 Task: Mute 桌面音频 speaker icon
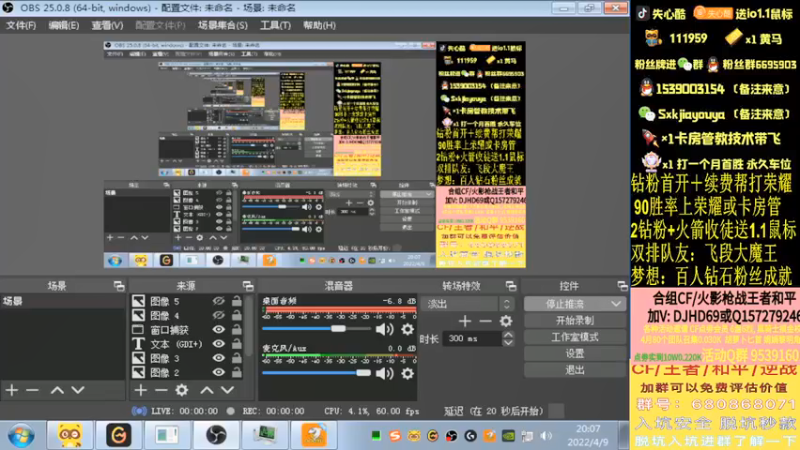click(384, 329)
